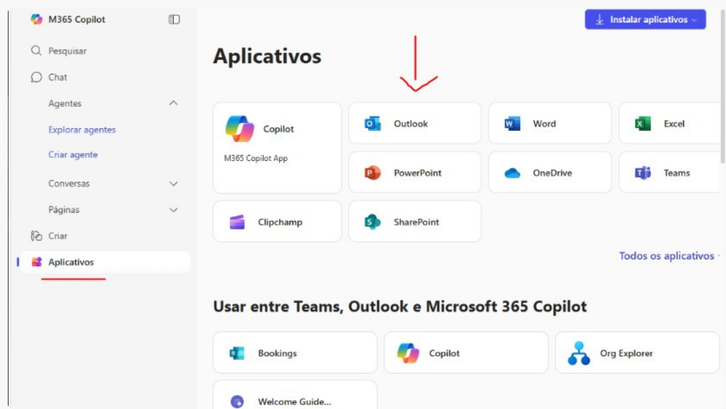Image resolution: width=726 pixels, height=409 pixels.
Task: Click the Clipchamp app icon
Action: click(237, 222)
